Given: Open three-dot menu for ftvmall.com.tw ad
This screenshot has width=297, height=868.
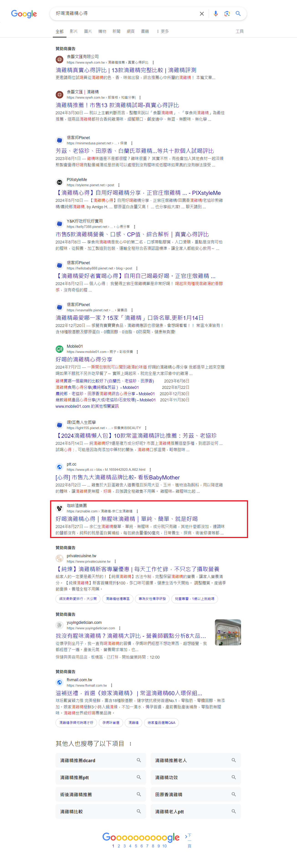Looking at the screenshot, I should (112, 685).
